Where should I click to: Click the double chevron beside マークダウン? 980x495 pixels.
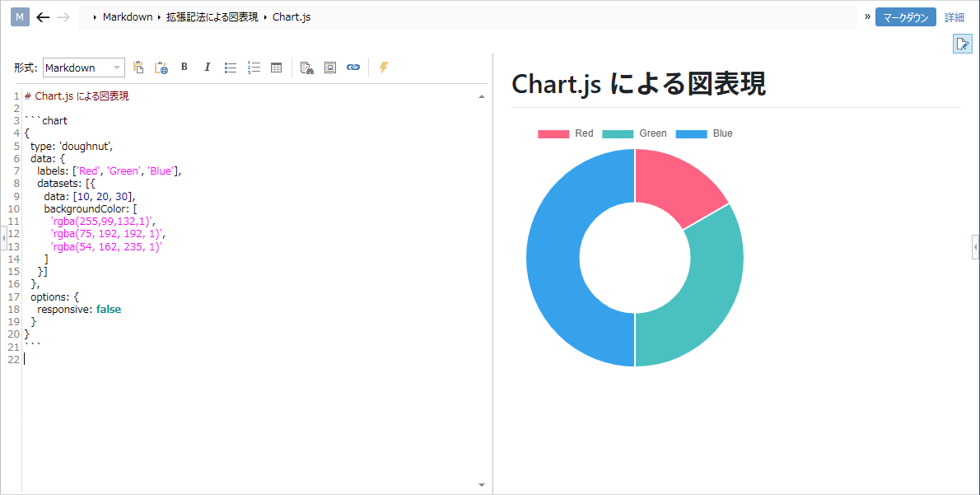pos(867,16)
